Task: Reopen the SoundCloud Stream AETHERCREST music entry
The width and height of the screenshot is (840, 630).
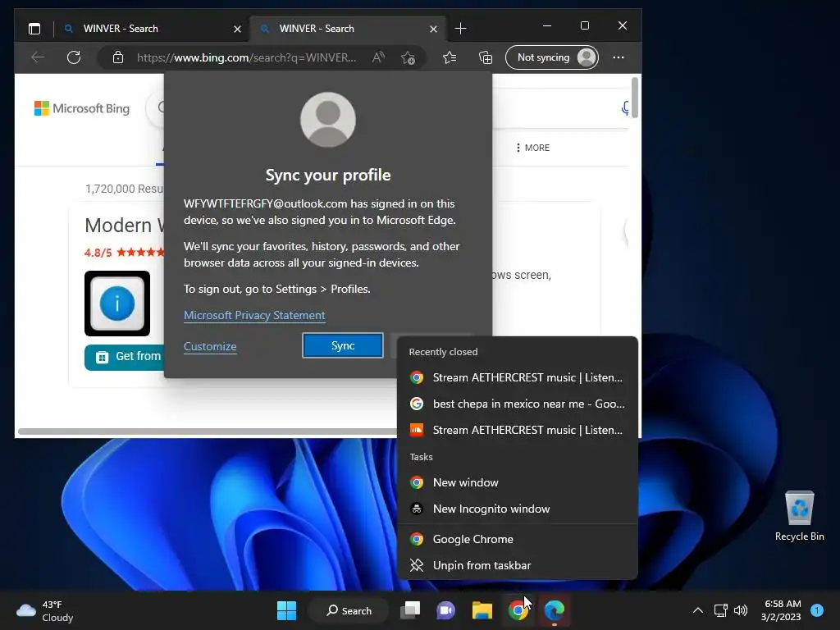Action: click(518, 430)
